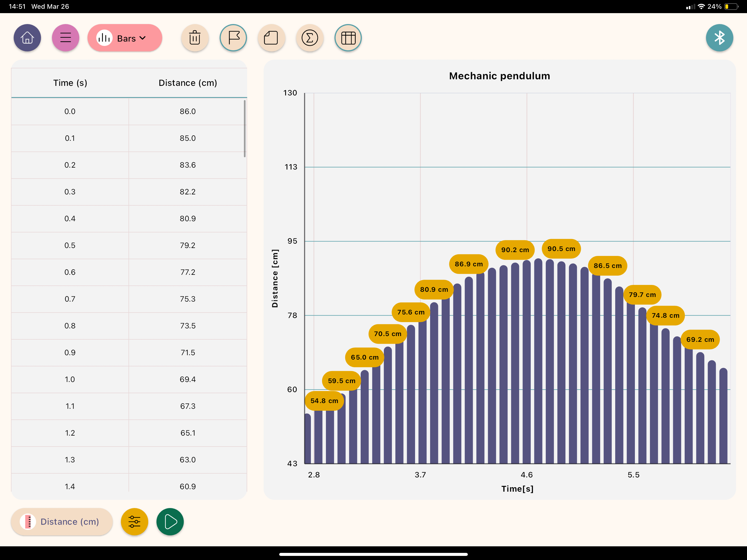
Task: Open the sigma statistics tool
Action: point(310,38)
